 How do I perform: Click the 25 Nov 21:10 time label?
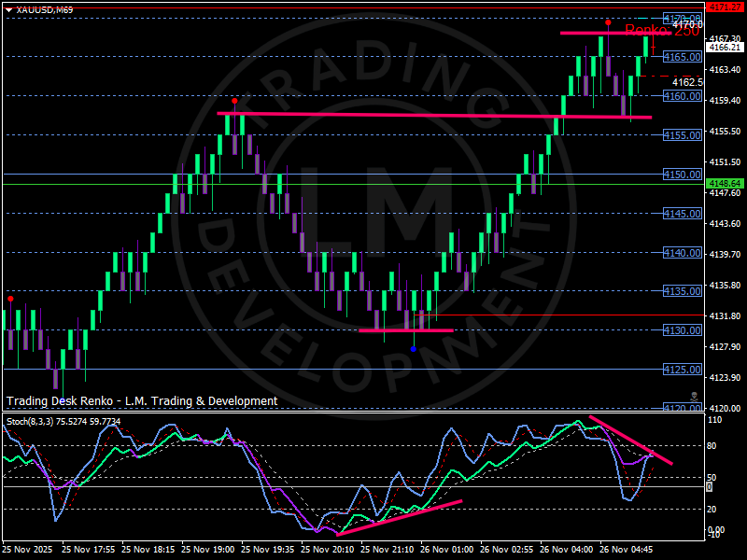pos(387,550)
